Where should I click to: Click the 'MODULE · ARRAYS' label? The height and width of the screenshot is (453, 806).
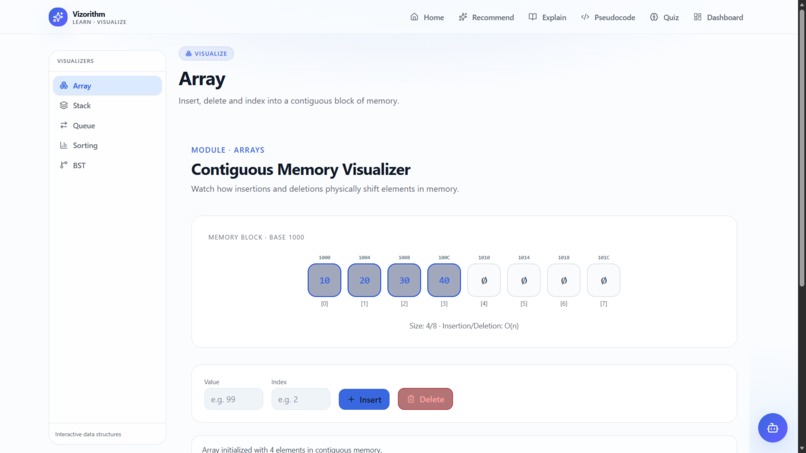[228, 150]
